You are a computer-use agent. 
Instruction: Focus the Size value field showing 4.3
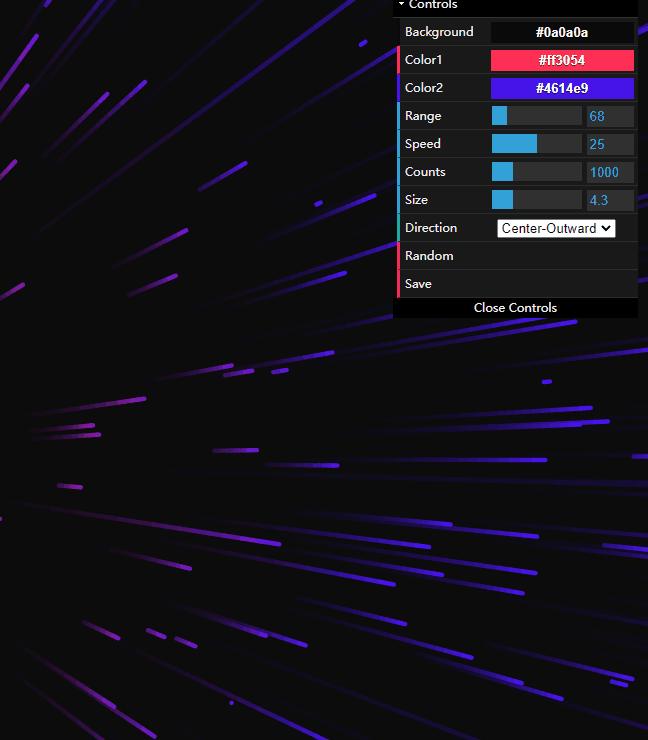[x=610, y=200]
